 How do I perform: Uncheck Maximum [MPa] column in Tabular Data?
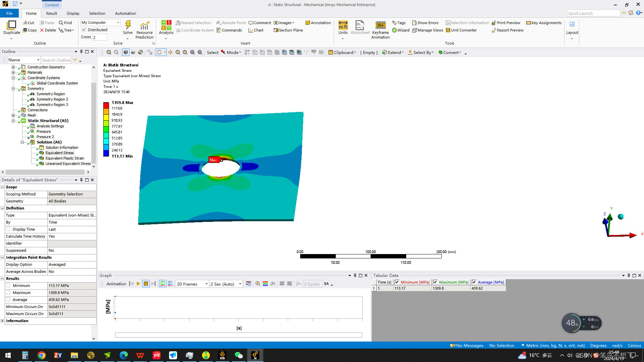click(435, 282)
